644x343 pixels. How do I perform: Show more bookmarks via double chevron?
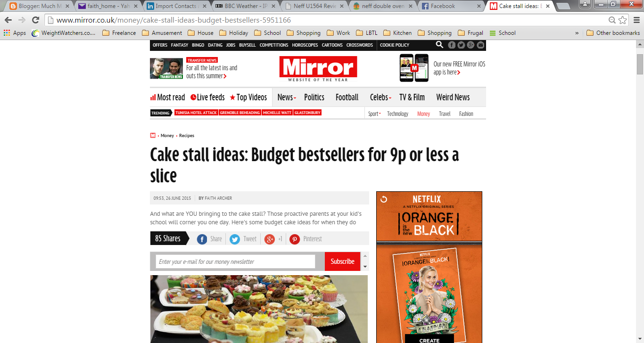577,33
